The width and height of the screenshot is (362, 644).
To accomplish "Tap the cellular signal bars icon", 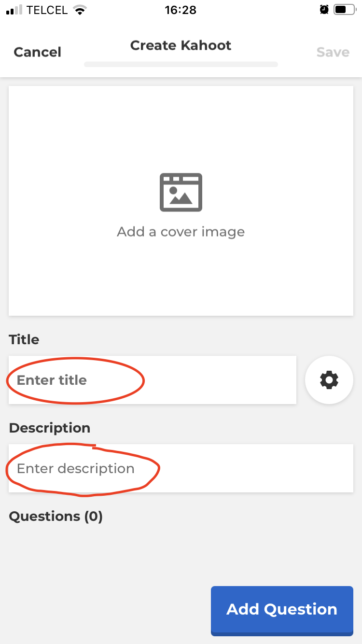I will [x=14, y=10].
